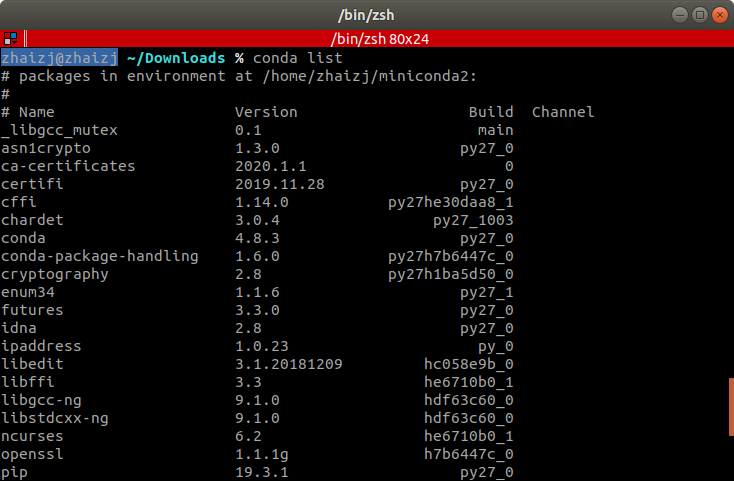Click the cffi package name
The height and width of the screenshot is (481, 734).
click(x=19, y=202)
